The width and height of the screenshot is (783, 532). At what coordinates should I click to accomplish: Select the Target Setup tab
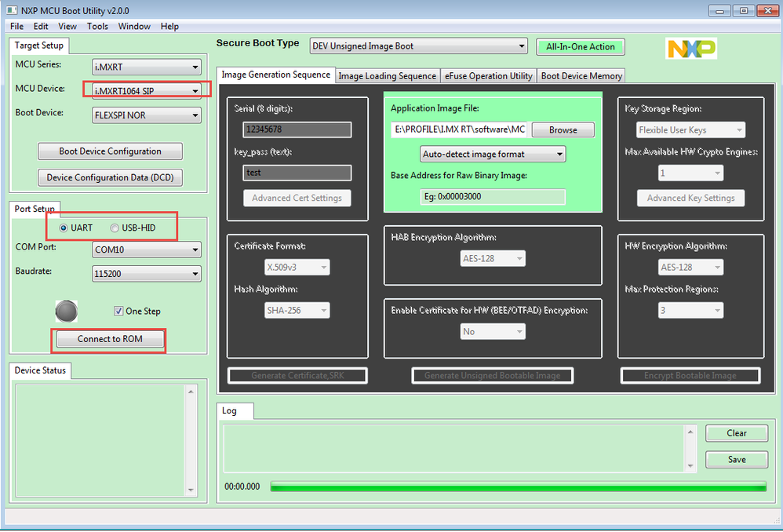[39, 46]
